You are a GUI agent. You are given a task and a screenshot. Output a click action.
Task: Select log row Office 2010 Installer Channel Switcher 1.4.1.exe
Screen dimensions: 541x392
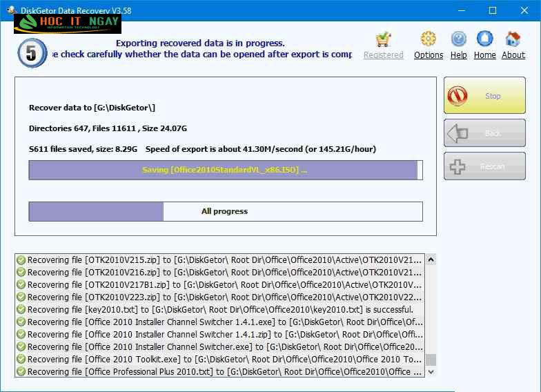coord(220,322)
